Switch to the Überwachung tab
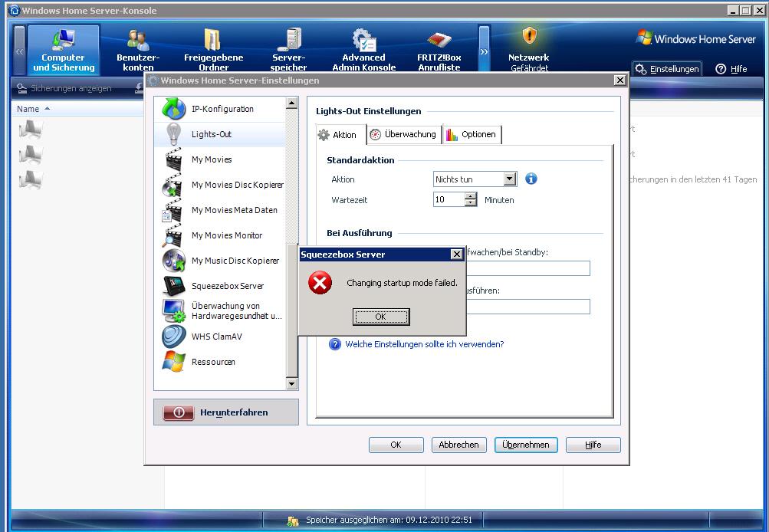 pyautogui.click(x=404, y=134)
